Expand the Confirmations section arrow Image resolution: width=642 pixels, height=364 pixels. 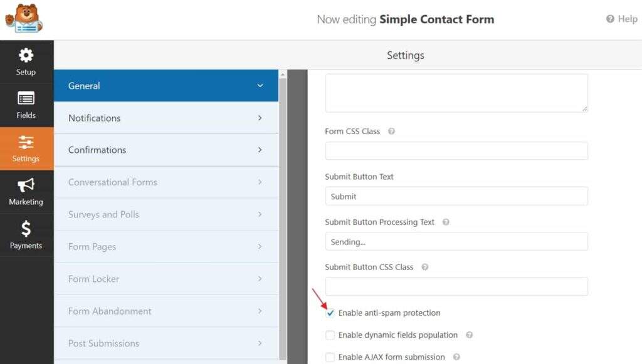[x=260, y=150]
